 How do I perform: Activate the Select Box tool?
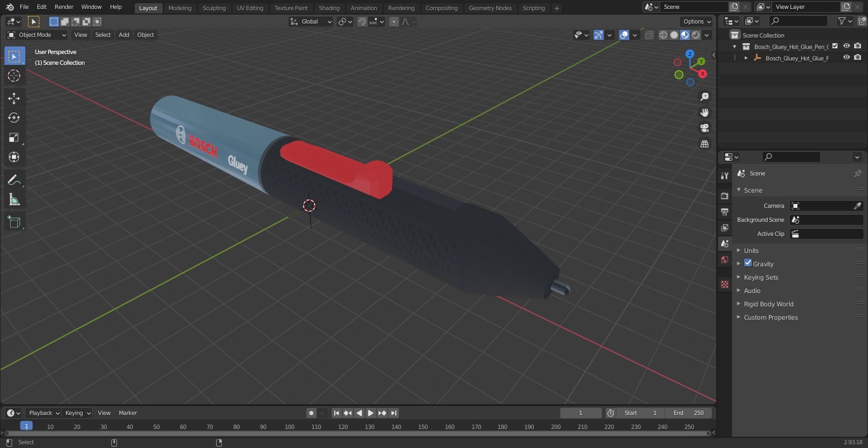(14, 56)
